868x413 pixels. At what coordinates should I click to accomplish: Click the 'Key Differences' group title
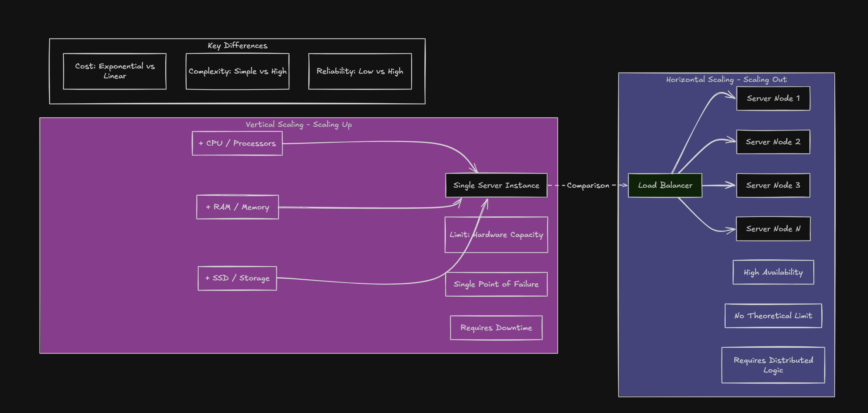coord(237,46)
